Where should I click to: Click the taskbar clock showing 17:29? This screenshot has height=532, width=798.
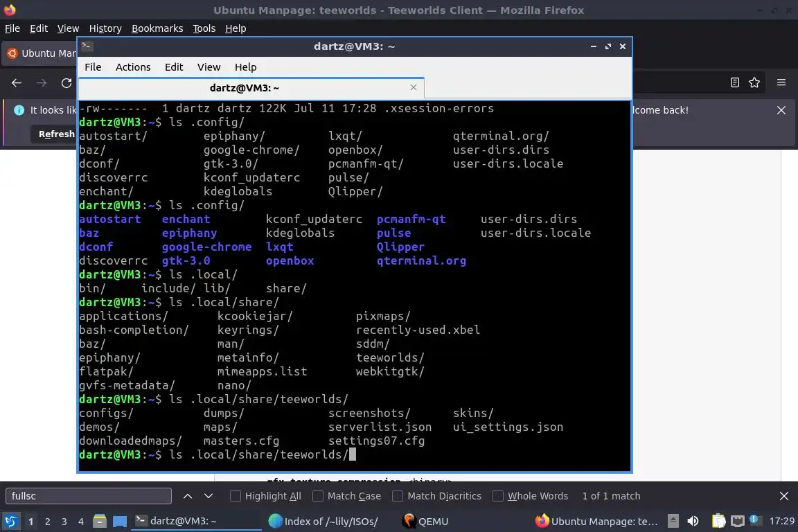(781, 521)
